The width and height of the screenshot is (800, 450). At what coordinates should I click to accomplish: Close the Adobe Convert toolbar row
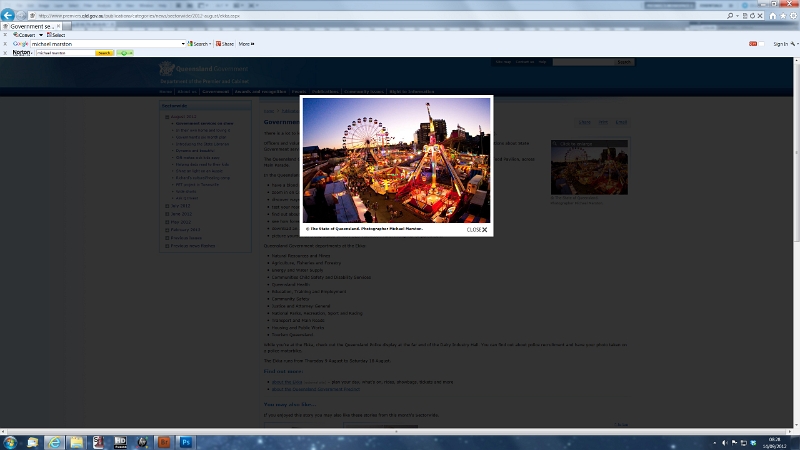pos(5,35)
